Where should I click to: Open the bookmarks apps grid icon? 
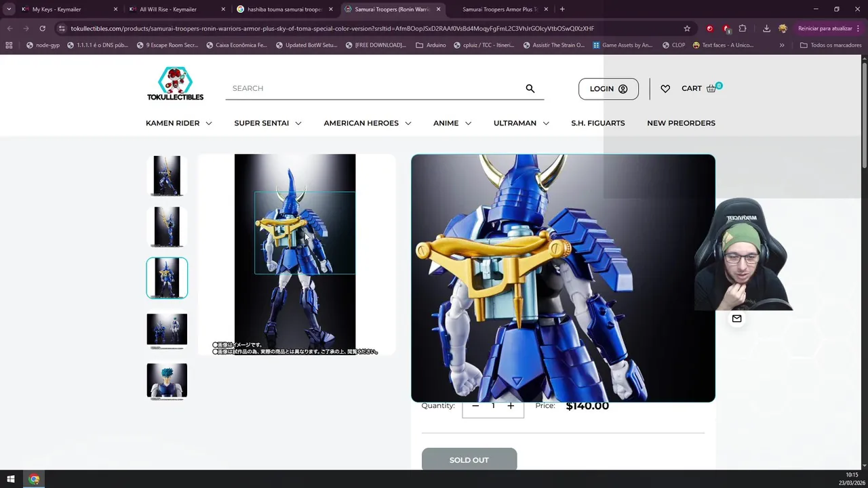pos(9,45)
